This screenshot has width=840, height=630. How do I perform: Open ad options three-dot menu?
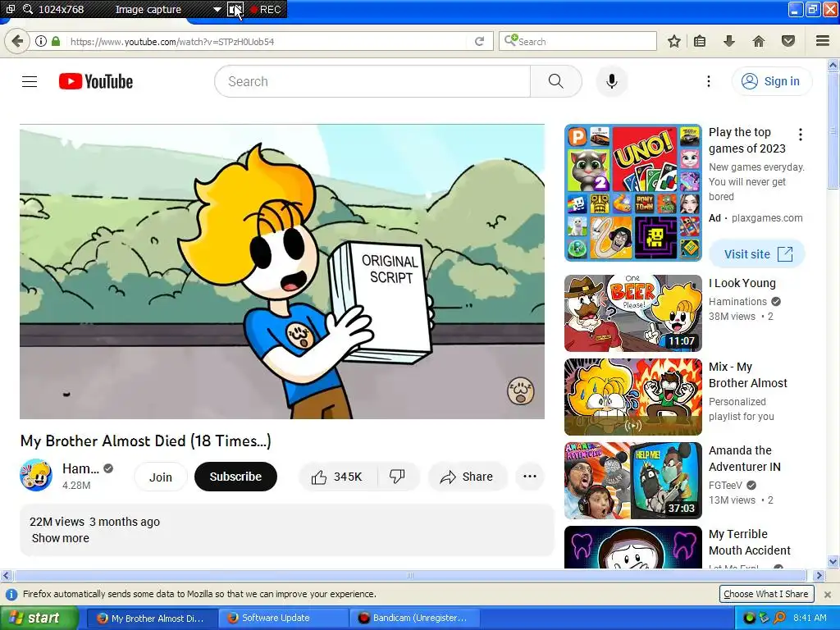[x=801, y=135]
